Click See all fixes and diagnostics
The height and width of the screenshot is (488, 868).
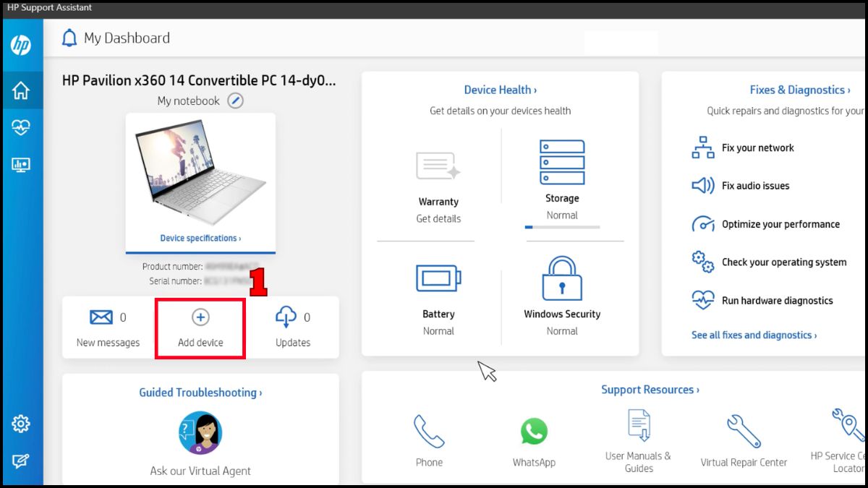pos(754,335)
